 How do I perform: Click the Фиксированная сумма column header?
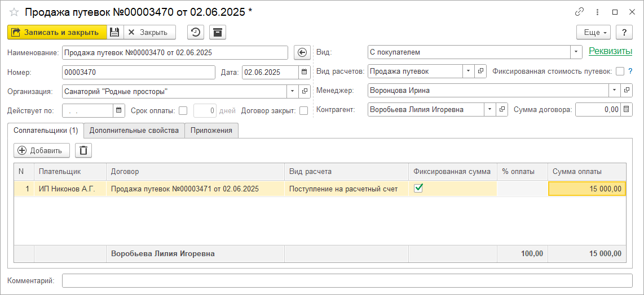click(453, 172)
